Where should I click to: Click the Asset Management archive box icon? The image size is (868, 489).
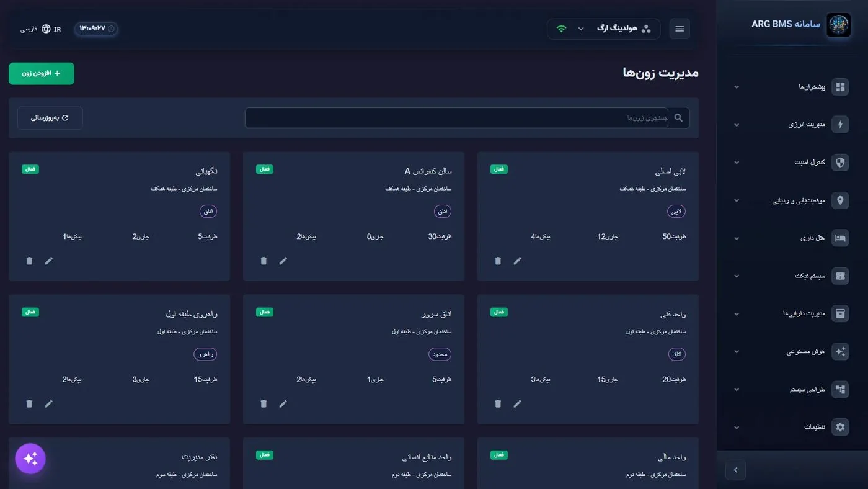pyautogui.click(x=840, y=314)
